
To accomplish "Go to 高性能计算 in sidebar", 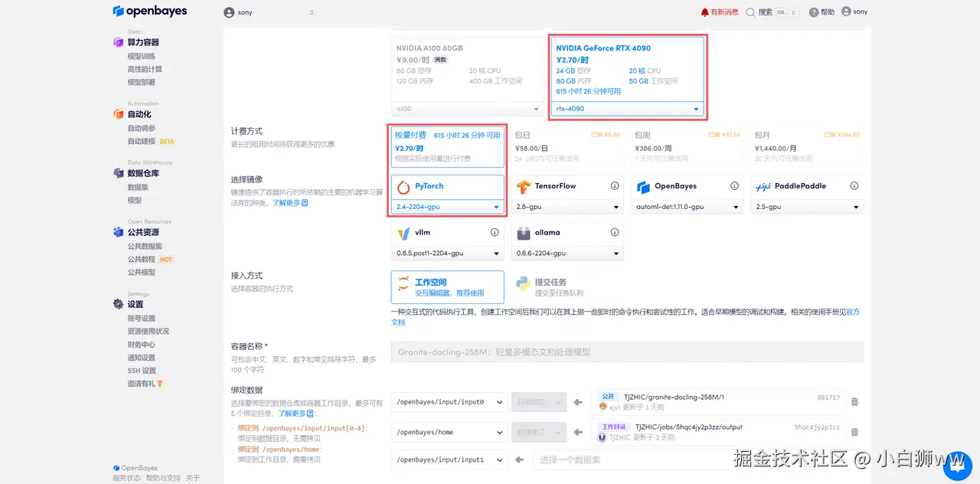I will click(x=145, y=69).
